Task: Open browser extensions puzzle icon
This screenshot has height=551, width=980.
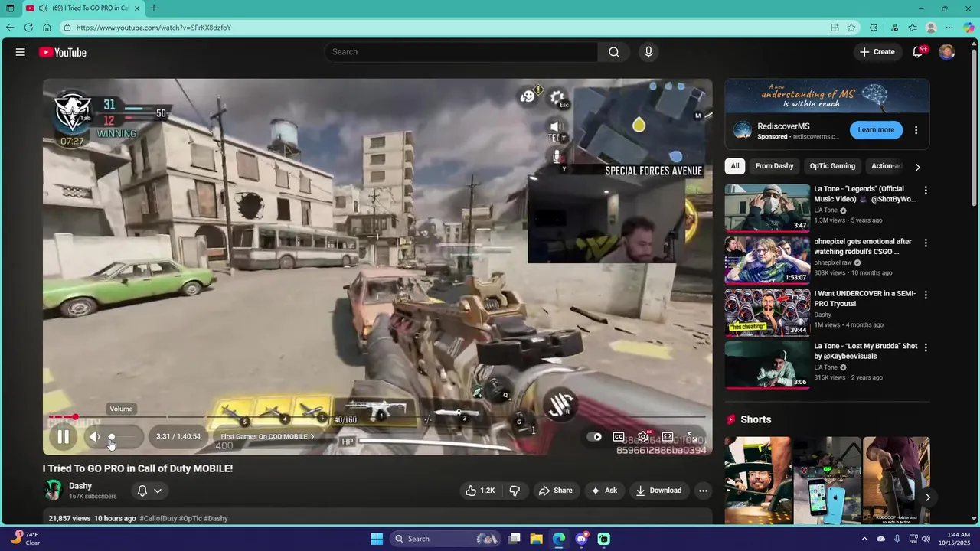Action: [x=874, y=28]
